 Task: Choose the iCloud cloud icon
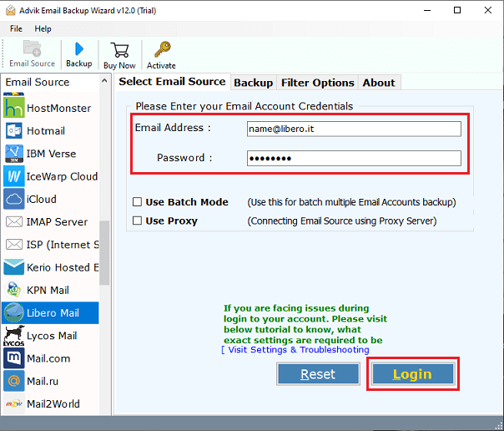pyautogui.click(x=14, y=199)
